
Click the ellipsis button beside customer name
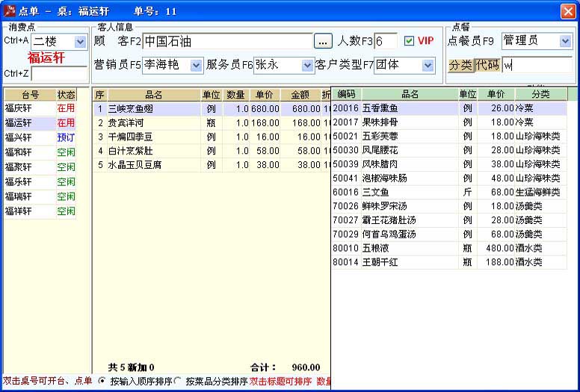322,41
